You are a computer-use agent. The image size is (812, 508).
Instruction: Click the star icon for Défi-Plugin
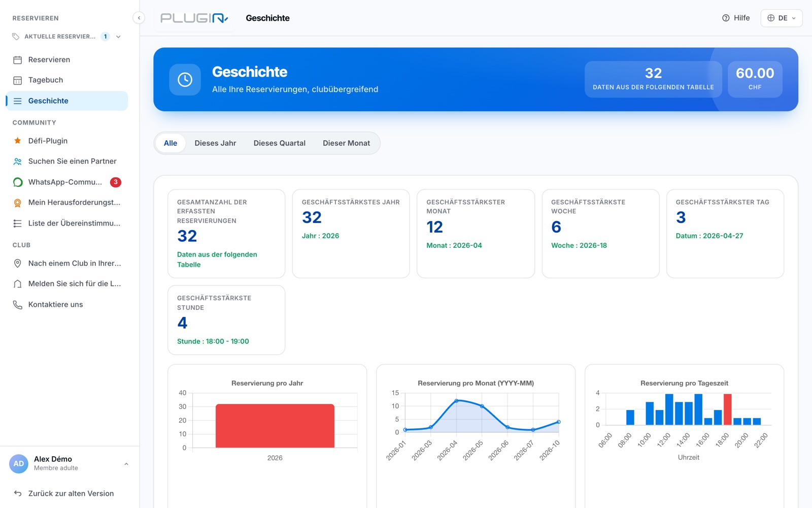[17, 141]
